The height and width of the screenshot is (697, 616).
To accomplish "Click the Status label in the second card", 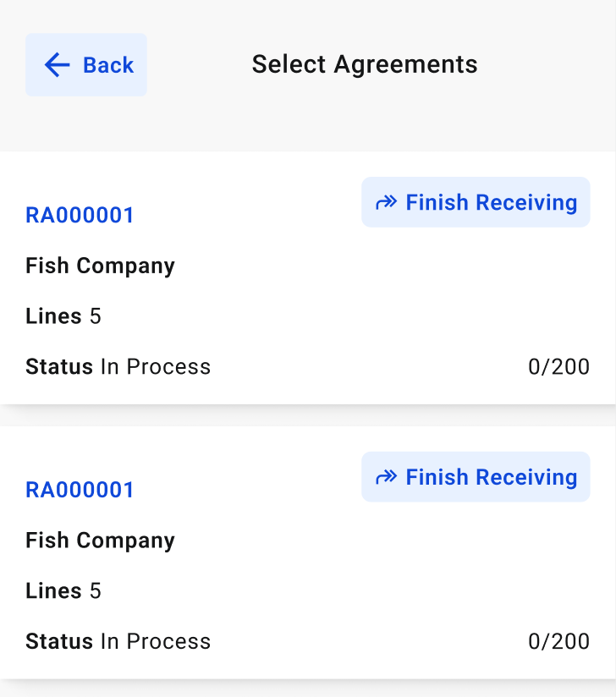I will coord(59,642).
